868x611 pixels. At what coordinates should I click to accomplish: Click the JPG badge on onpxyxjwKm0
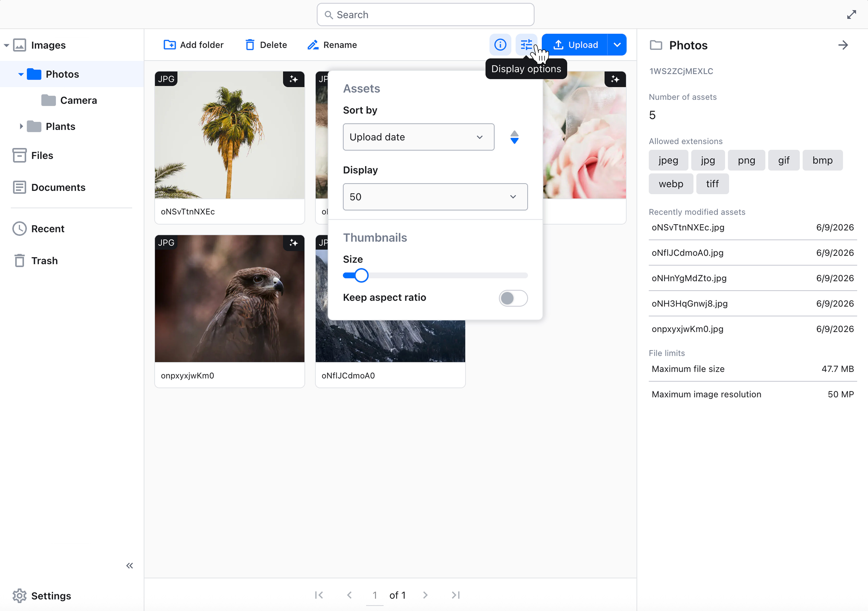pyautogui.click(x=166, y=242)
